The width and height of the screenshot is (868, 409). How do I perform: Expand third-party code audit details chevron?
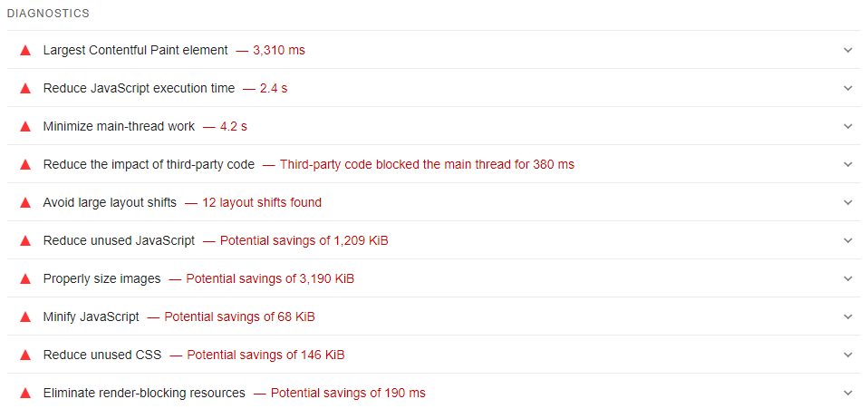coord(848,165)
